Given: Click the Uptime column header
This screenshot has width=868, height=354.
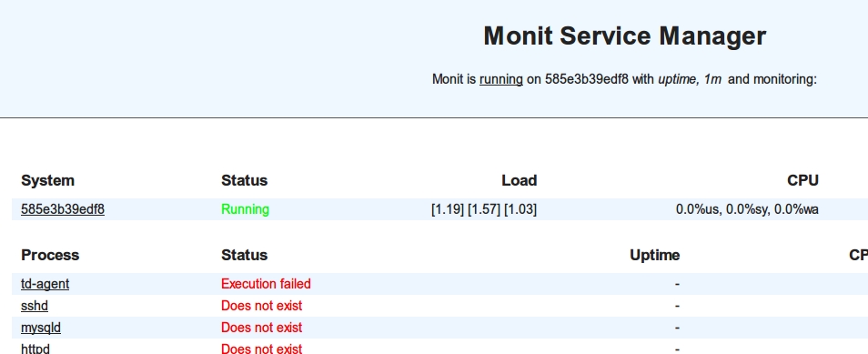Looking at the screenshot, I should point(655,255).
